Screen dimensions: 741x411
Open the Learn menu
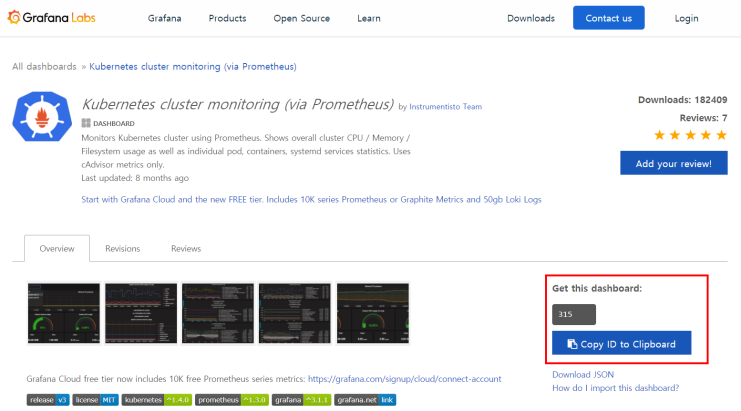pos(369,18)
